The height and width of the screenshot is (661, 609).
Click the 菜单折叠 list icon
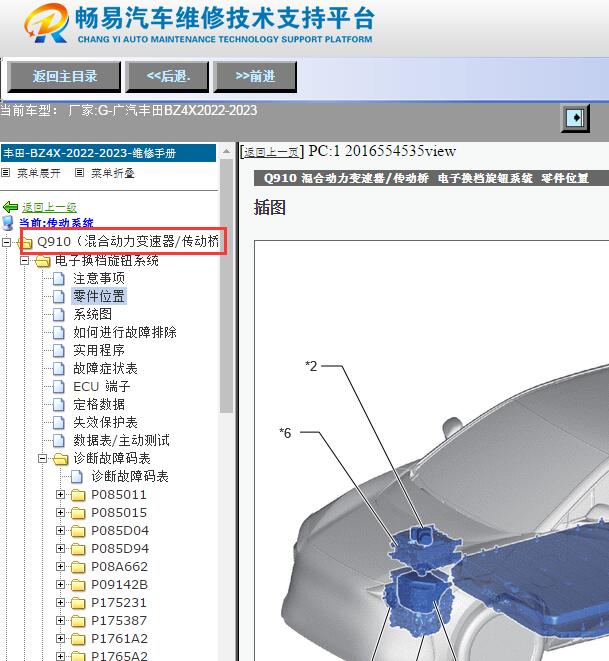[79, 172]
